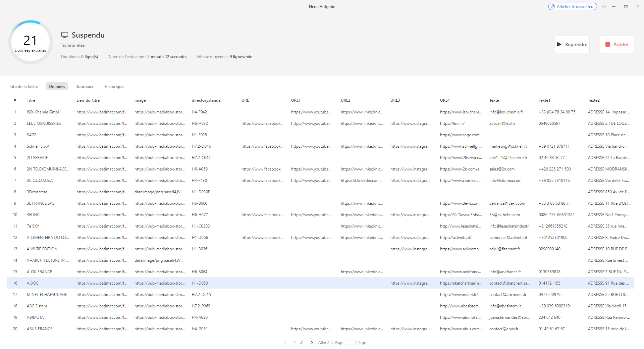Click phone number 0549660587

point(550,123)
